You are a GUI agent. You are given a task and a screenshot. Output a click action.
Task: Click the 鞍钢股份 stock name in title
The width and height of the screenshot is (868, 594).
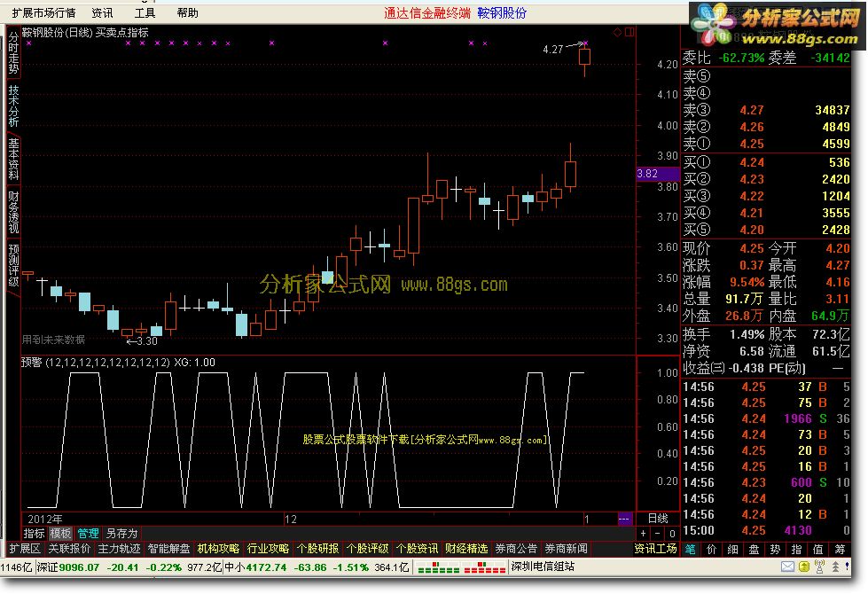502,12
